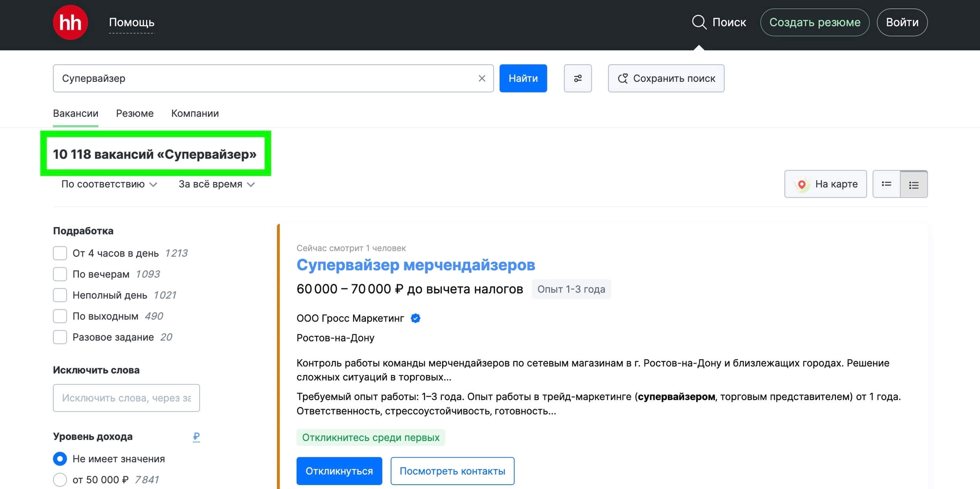Click the 60 000 – 70 000 ₽ salary text
The image size is (980, 489).
pos(409,289)
